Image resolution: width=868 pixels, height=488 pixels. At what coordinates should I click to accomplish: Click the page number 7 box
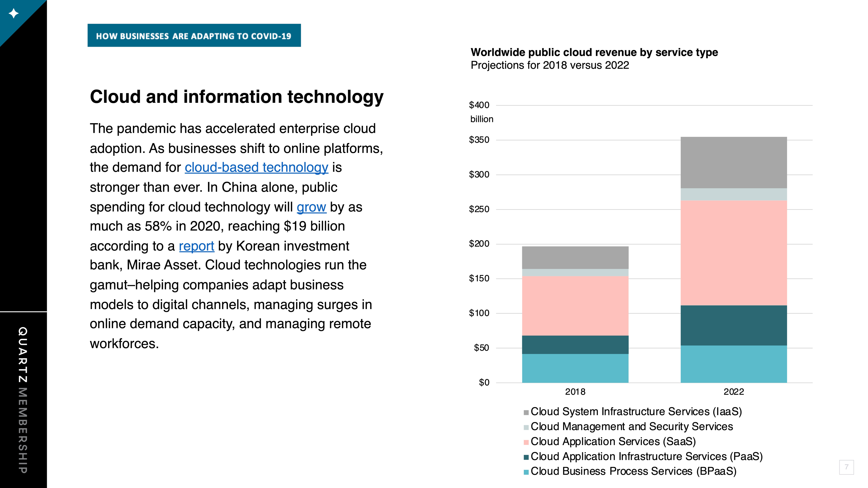(847, 467)
